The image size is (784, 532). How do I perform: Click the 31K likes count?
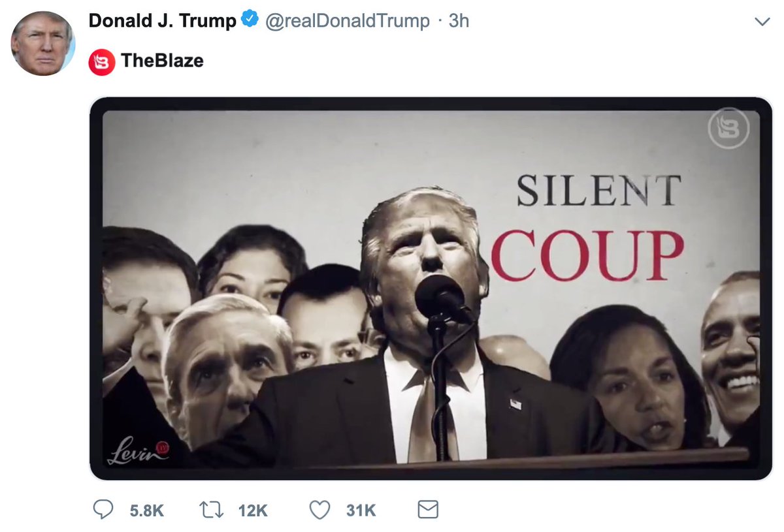[x=361, y=510]
